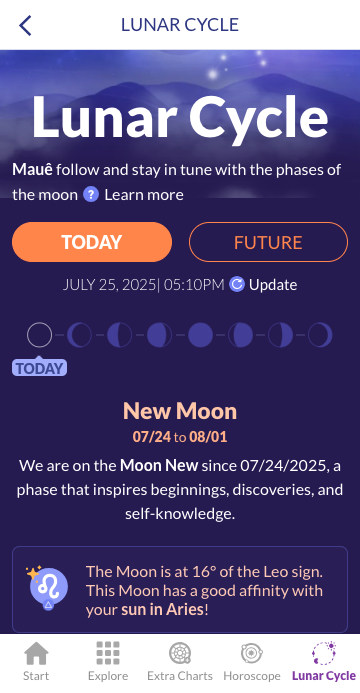Select the waning crescent moon icon

tap(320, 335)
